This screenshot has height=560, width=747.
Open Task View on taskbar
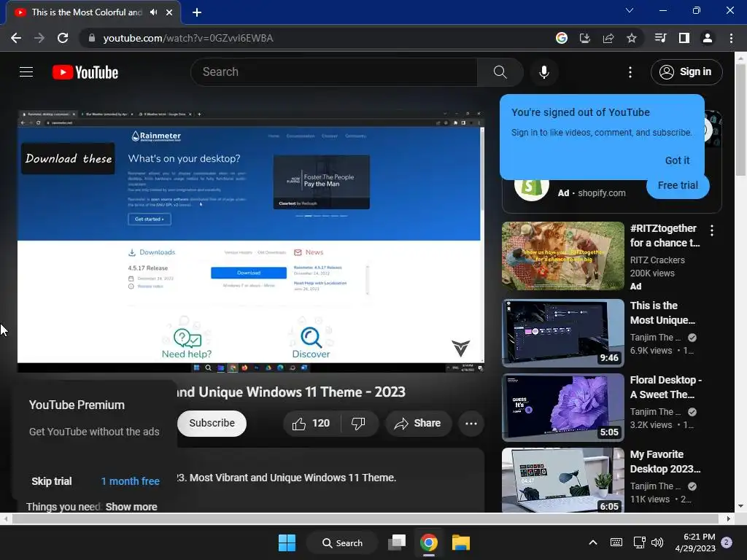(397, 542)
